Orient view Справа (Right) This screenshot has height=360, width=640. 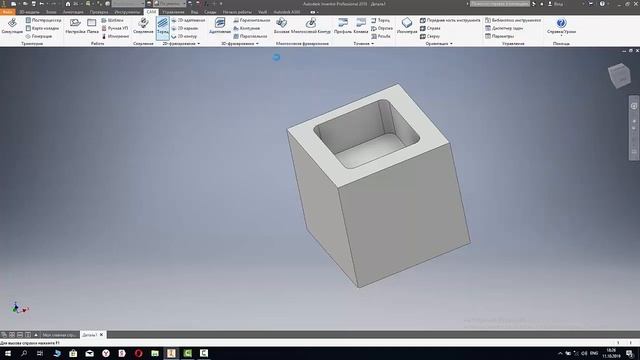[430, 28]
